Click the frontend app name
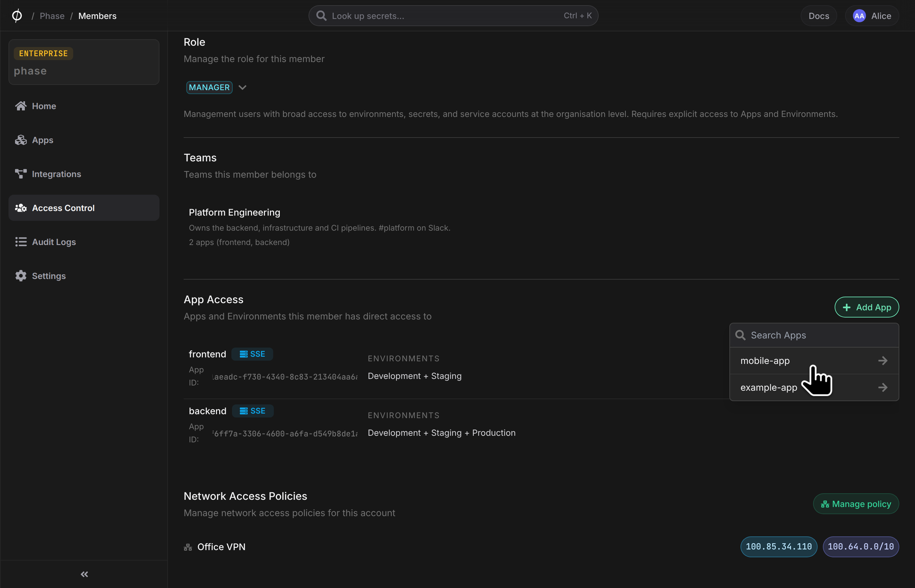The width and height of the screenshot is (915, 588). (208, 354)
